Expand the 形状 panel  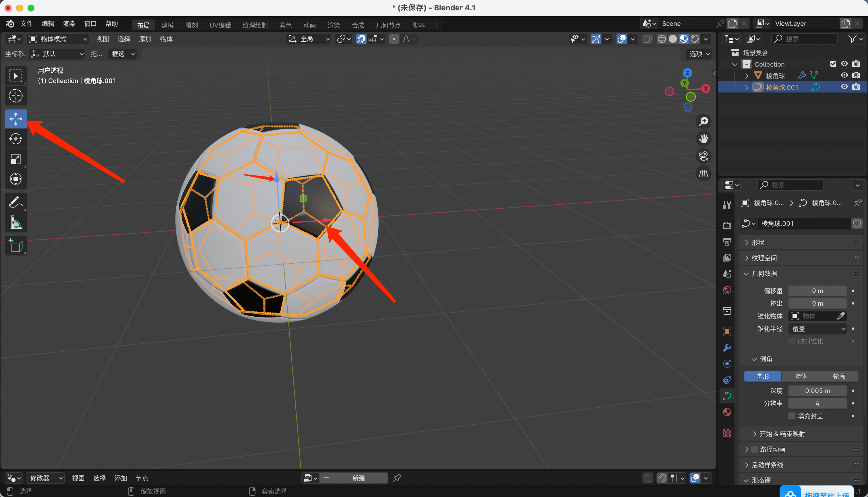click(x=758, y=242)
